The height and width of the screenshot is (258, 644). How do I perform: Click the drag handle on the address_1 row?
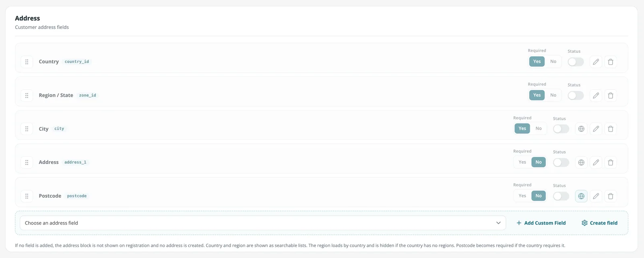point(27,162)
